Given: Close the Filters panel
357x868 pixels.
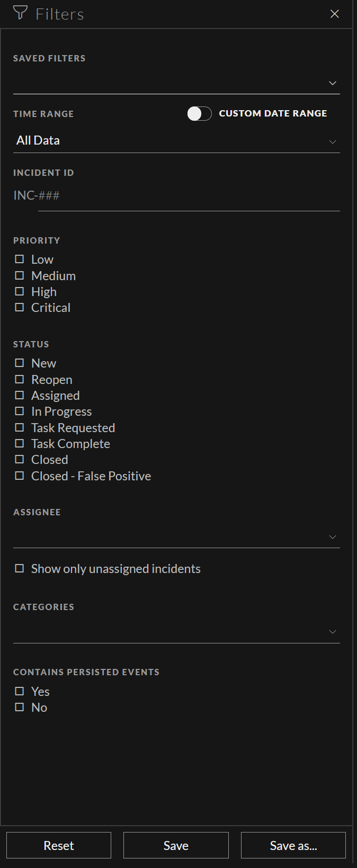Looking at the screenshot, I should pyautogui.click(x=334, y=14).
